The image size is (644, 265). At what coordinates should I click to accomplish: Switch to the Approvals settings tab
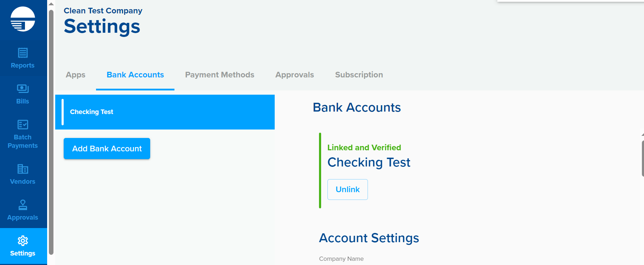coord(295,75)
